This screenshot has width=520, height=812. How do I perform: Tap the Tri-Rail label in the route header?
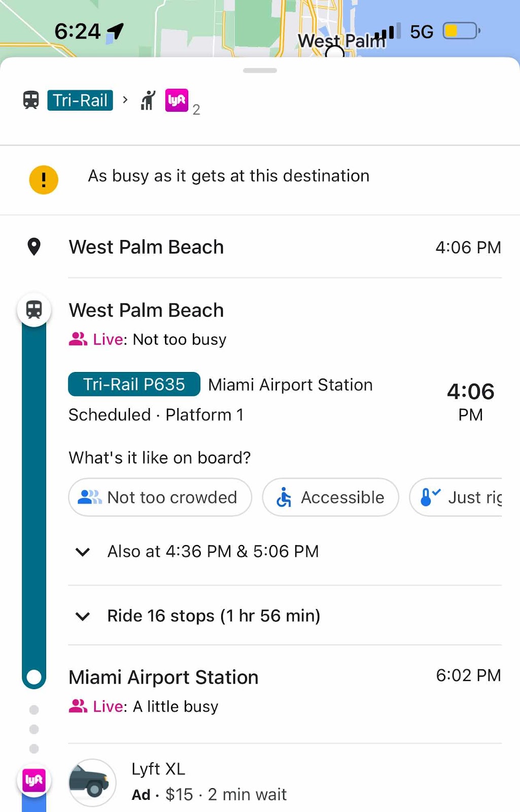pos(80,100)
